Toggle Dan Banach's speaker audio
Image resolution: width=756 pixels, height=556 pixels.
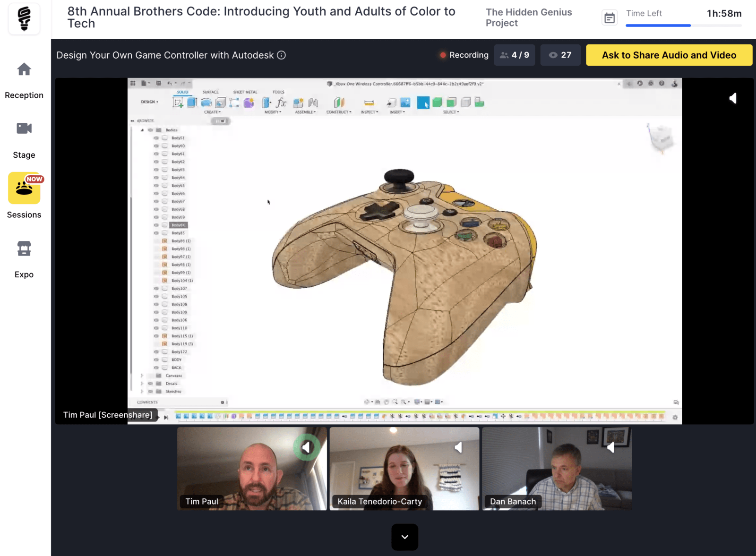(610, 447)
